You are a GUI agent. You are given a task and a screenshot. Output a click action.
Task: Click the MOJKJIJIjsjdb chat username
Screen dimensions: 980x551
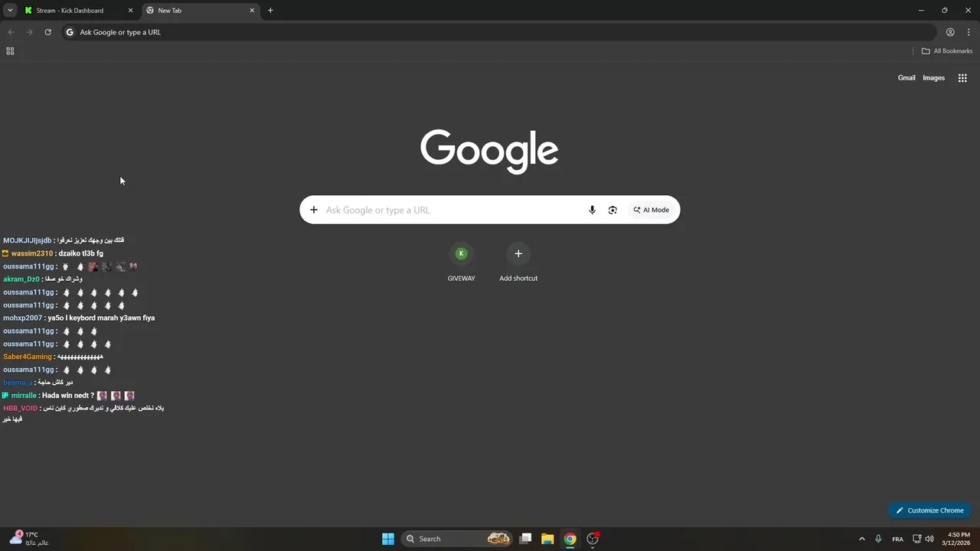[27, 240]
